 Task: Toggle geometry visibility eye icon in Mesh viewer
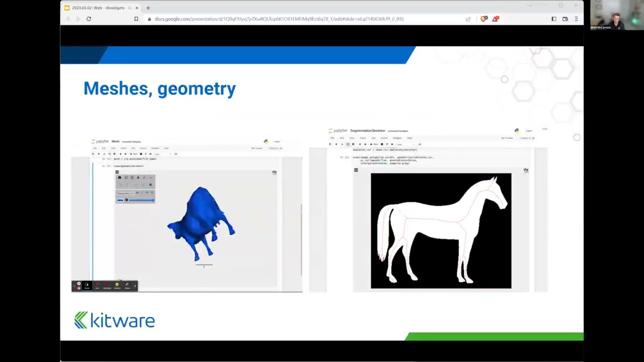pyautogui.click(x=137, y=193)
